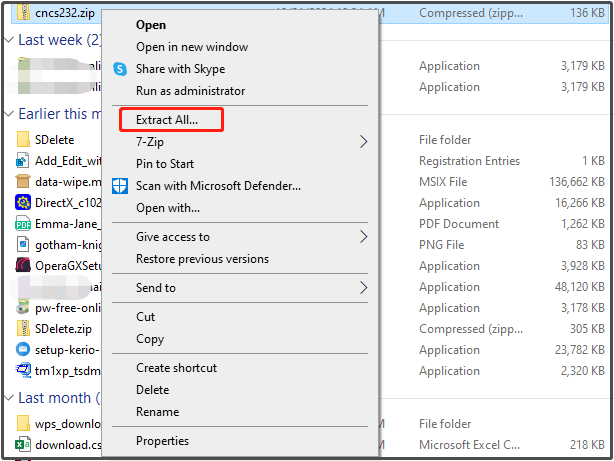Click the wps_downlo folder icon
This screenshot has width=614, height=461.
(x=23, y=423)
